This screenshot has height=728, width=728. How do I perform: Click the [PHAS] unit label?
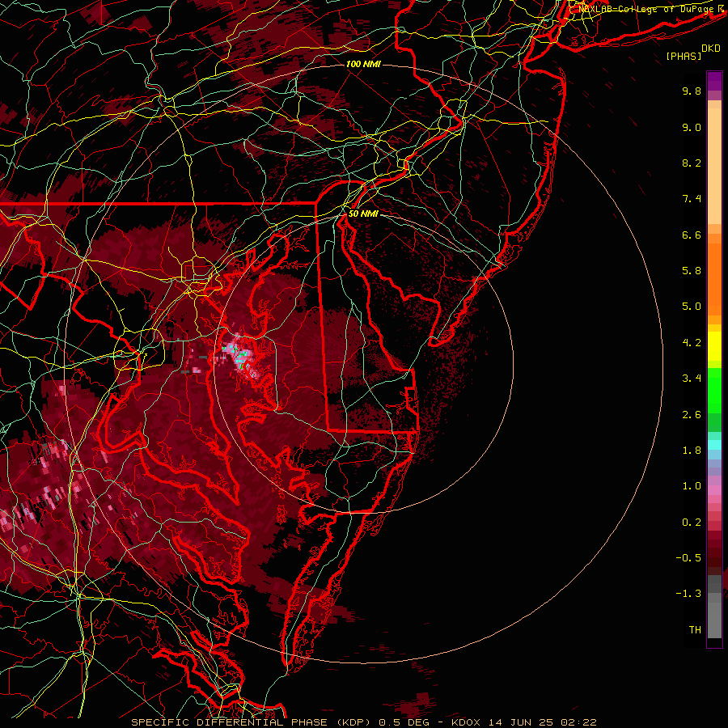coord(684,57)
